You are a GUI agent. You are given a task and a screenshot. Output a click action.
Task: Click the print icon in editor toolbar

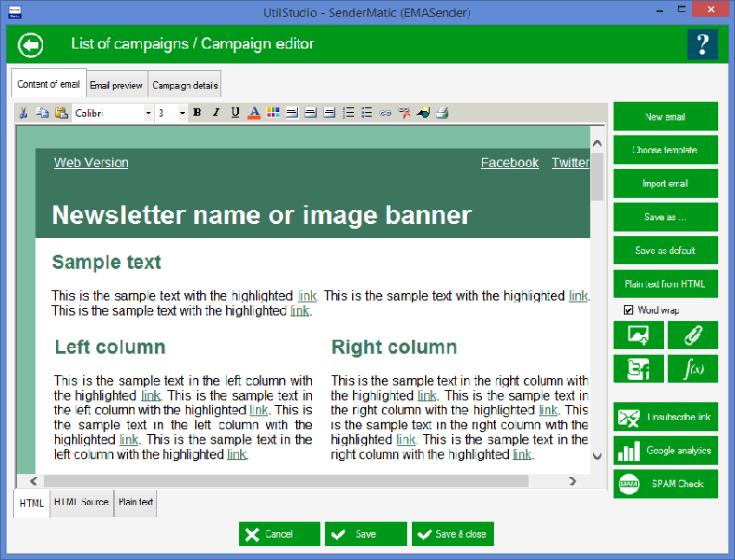click(x=442, y=113)
